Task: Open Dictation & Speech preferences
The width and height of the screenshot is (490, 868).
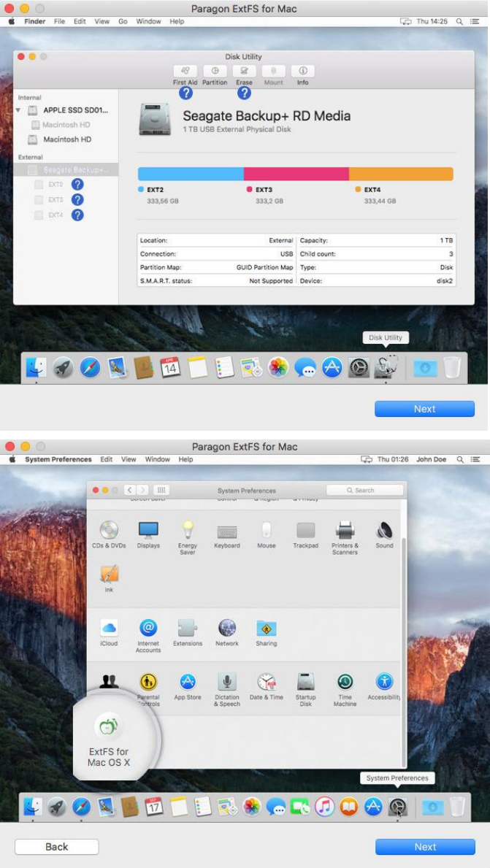Action: (x=227, y=681)
